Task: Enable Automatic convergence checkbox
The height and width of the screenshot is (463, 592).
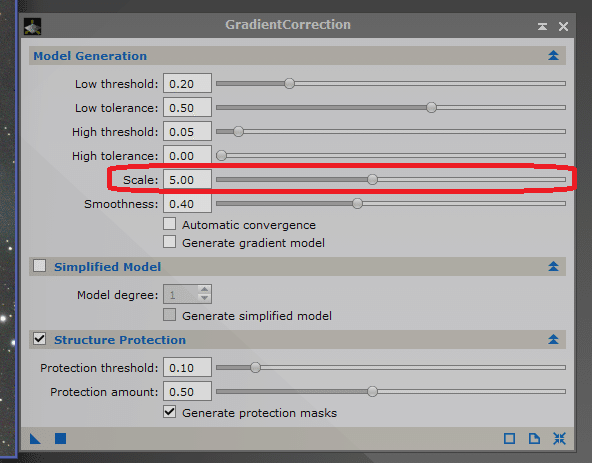Action: click(x=170, y=224)
